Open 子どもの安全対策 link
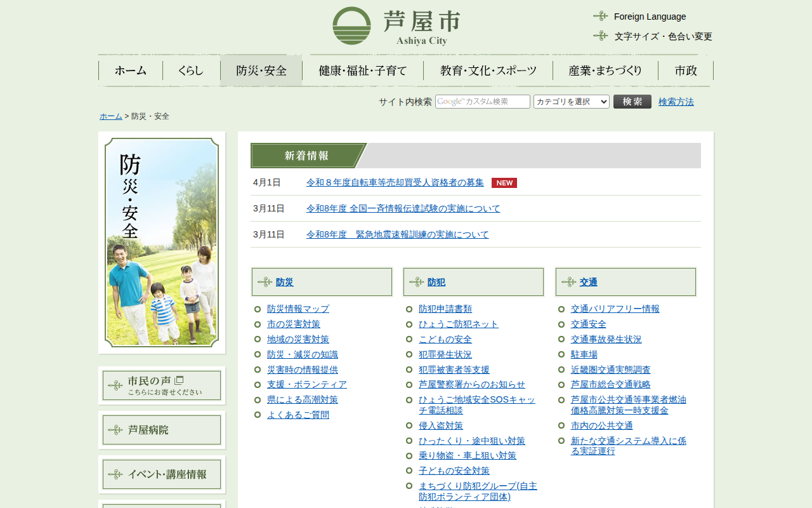Viewport: 812px width, 508px height. coord(454,471)
